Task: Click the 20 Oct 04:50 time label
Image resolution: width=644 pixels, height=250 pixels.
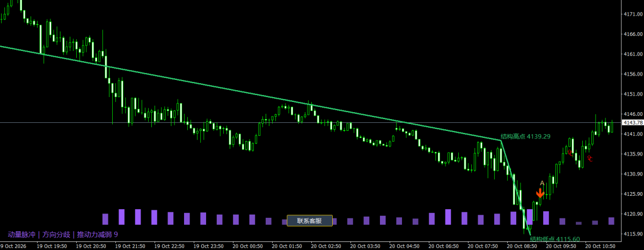Action: tap(405, 246)
